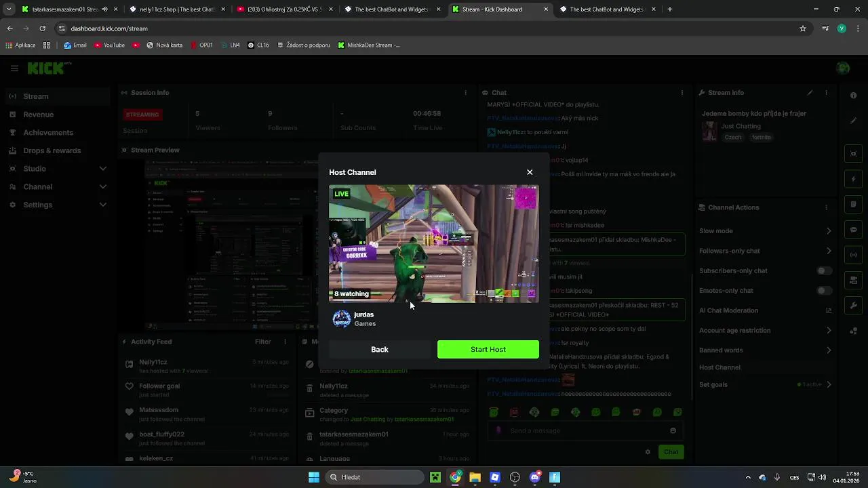The width and height of the screenshot is (868, 488).
Task: Click the Hledat taskbar search box
Action: click(x=374, y=477)
